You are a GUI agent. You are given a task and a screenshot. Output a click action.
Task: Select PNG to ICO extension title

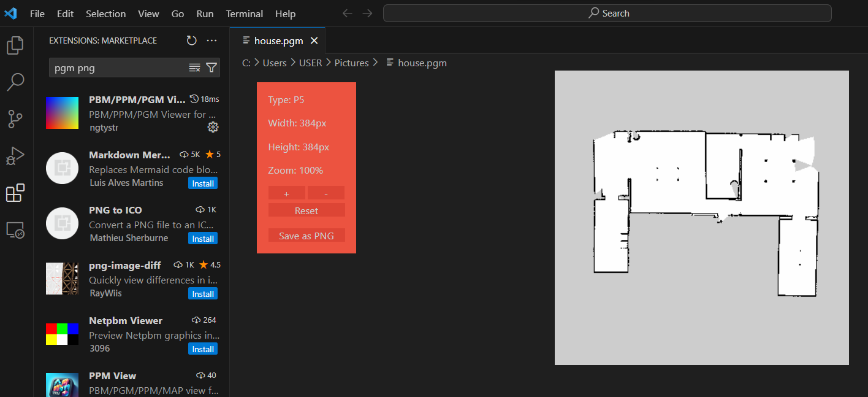[115, 210]
